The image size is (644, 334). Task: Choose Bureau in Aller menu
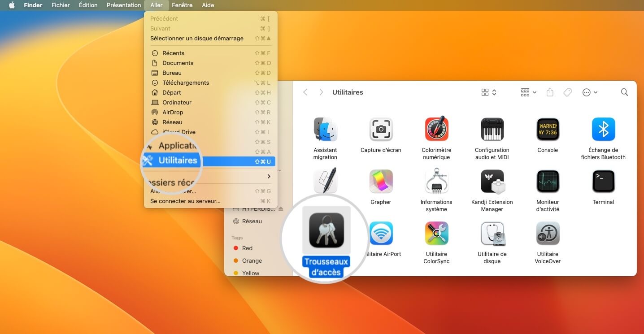tap(211, 73)
